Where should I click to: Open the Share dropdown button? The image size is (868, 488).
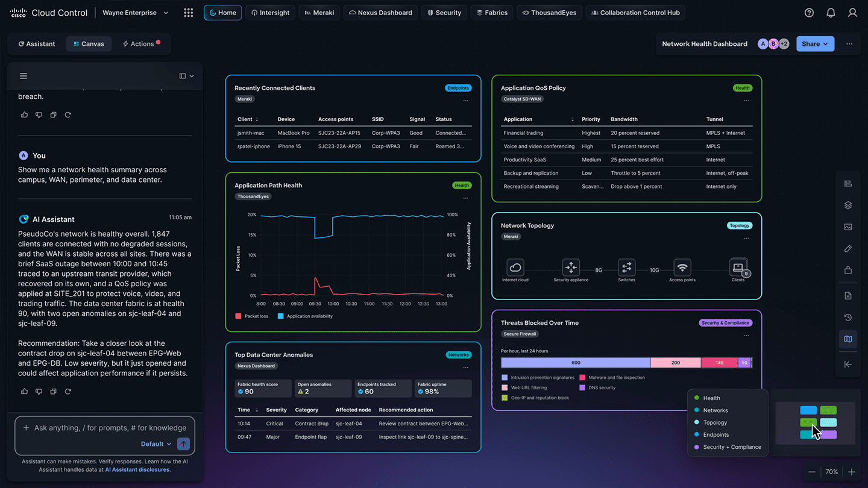(815, 44)
